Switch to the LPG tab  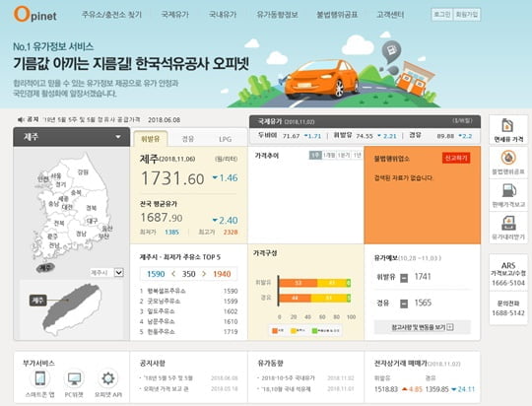(x=226, y=139)
